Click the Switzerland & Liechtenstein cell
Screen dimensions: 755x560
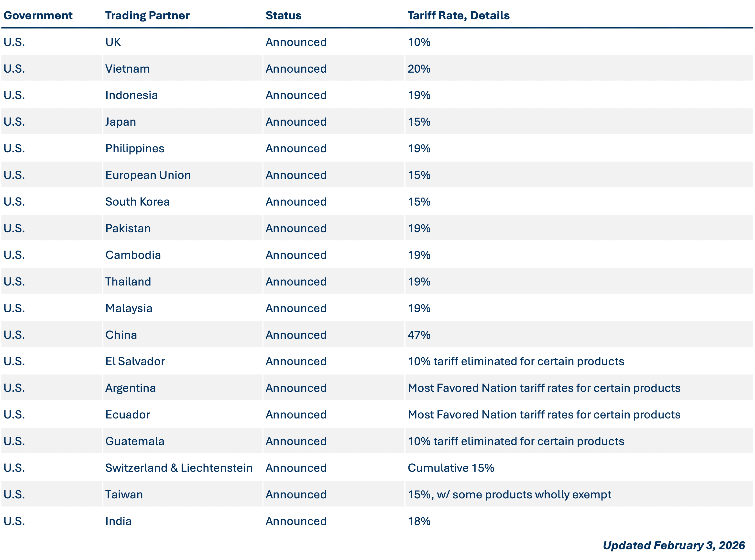pyautogui.click(x=179, y=468)
